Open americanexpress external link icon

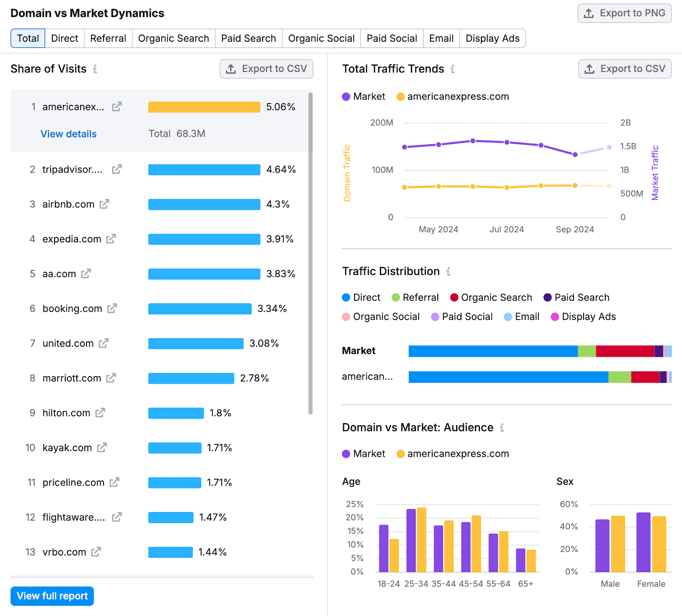(117, 107)
